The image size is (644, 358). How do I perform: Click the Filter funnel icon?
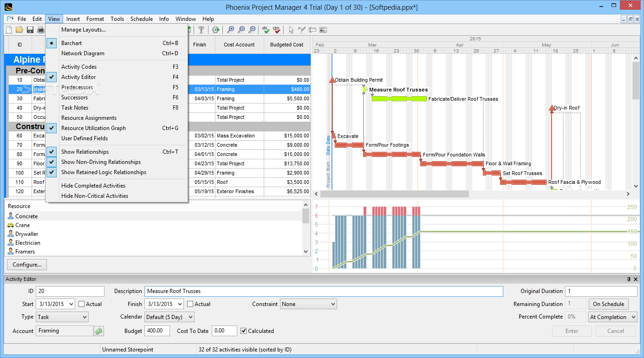pyautogui.click(x=201, y=30)
